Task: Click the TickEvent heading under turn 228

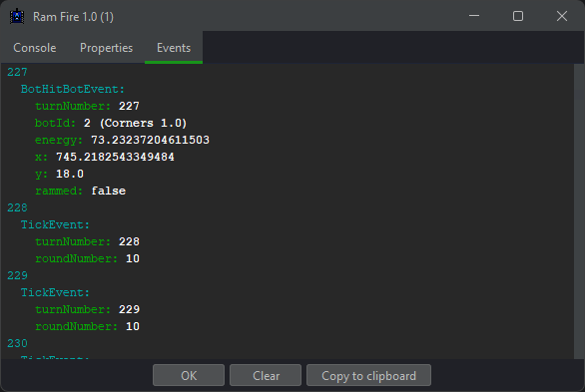Action: click(55, 224)
